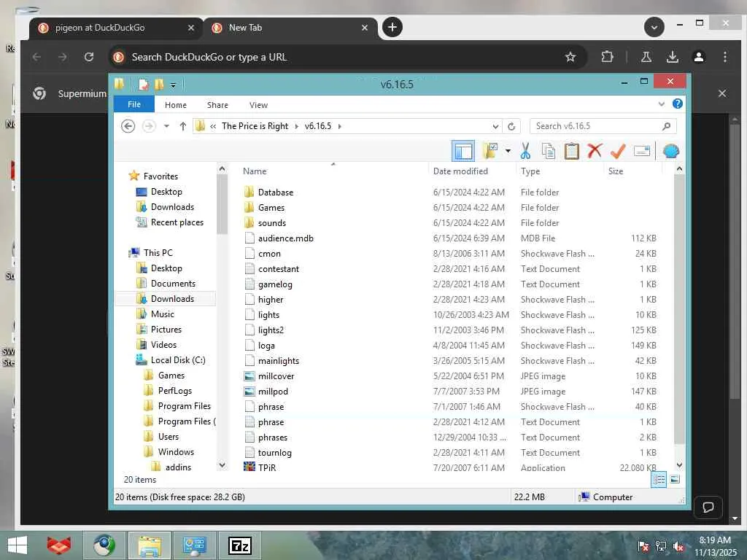747x560 pixels.
Task: Select the tournlog text document
Action: click(274, 453)
